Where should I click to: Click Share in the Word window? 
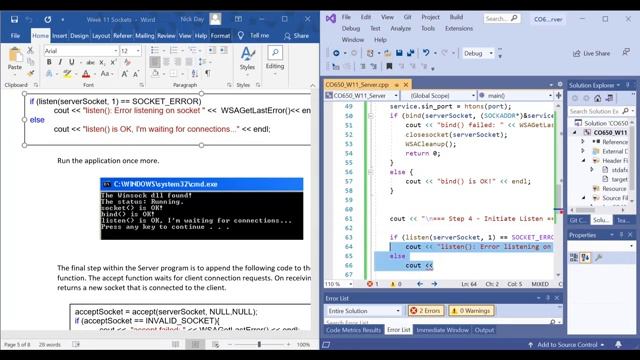tap(297, 36)
